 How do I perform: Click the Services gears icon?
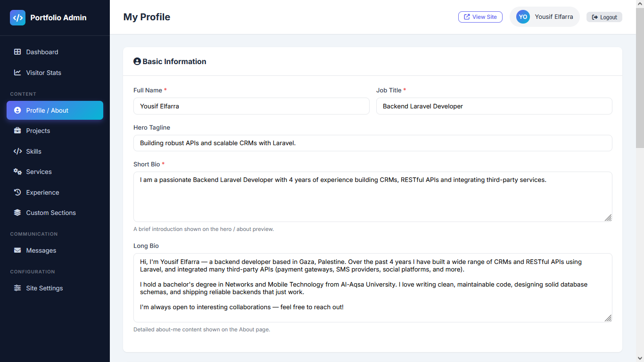coord(17,172)
